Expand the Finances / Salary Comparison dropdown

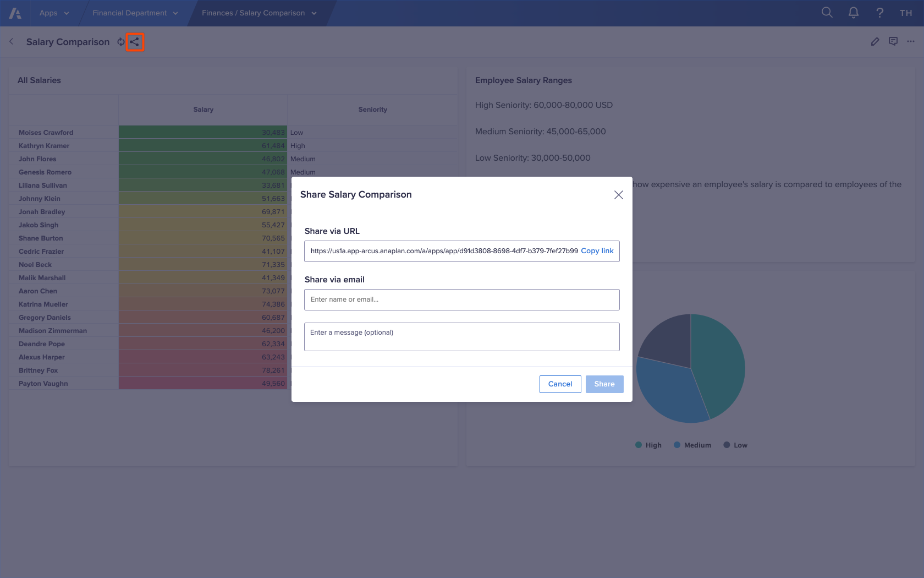click(260, 13)
